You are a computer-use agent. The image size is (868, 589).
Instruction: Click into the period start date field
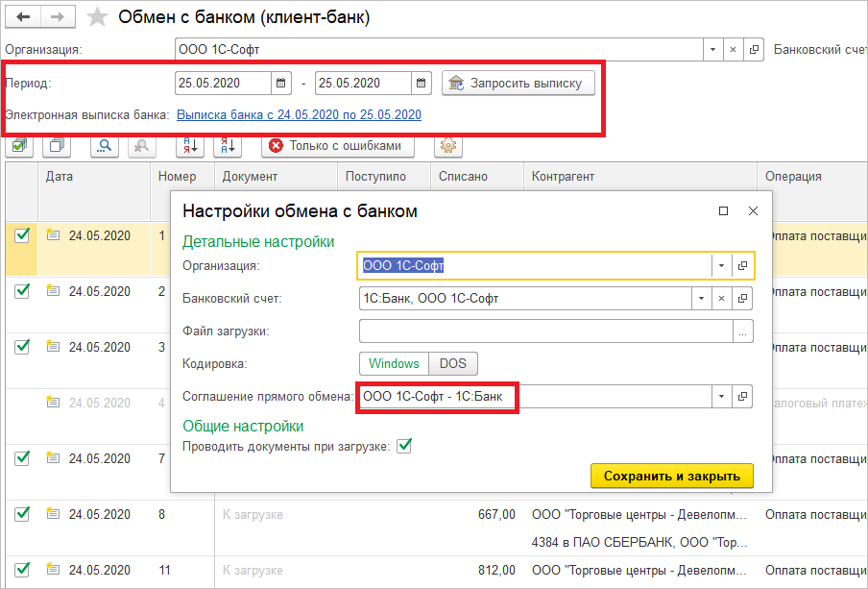point(223,84)
